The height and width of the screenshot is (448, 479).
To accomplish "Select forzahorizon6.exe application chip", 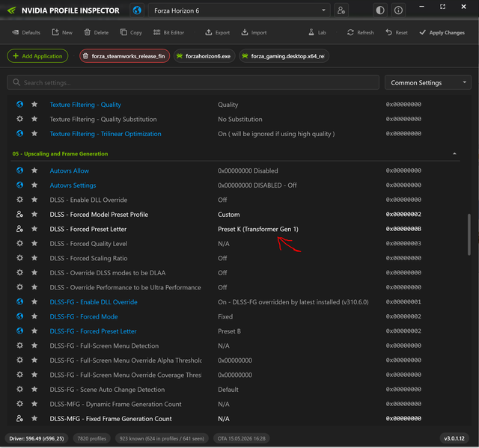I will [204, 56].
